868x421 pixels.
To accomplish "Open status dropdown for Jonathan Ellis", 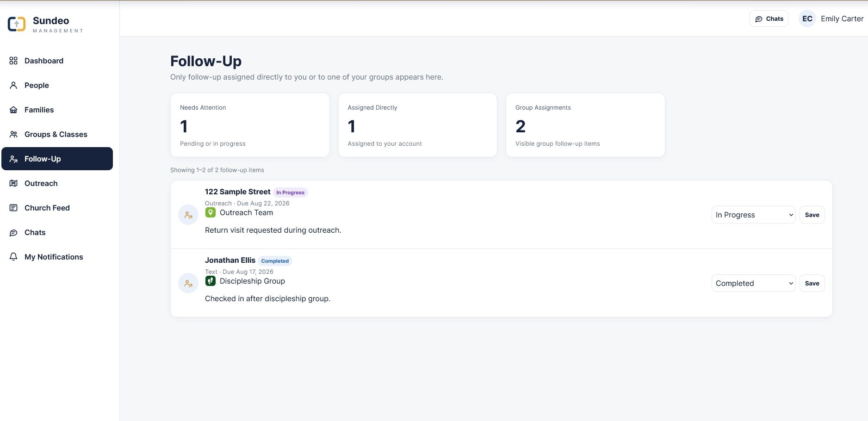I will tap(753, 283).
